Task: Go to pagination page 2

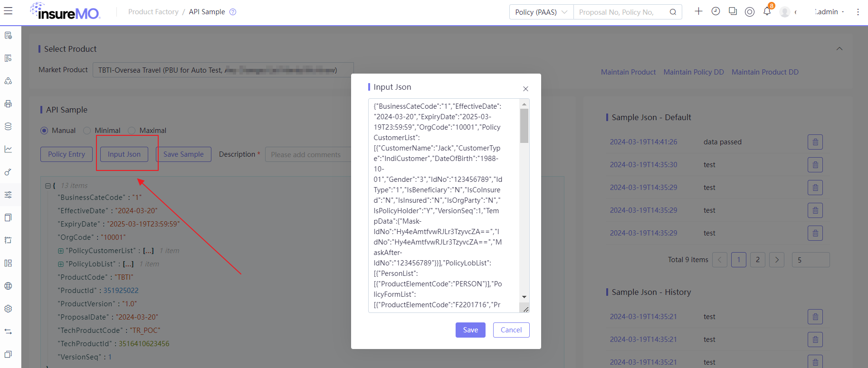Action: pyautogui.click(x=758, y=260)
